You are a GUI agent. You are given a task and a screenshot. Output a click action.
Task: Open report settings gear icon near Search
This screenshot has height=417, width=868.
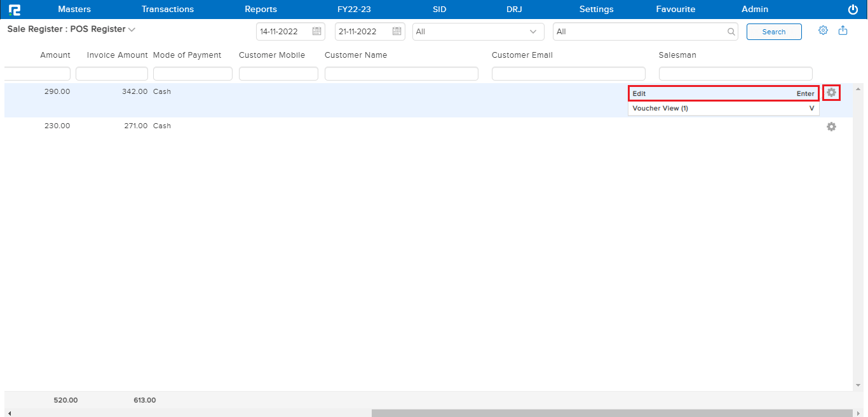(823, 30)
